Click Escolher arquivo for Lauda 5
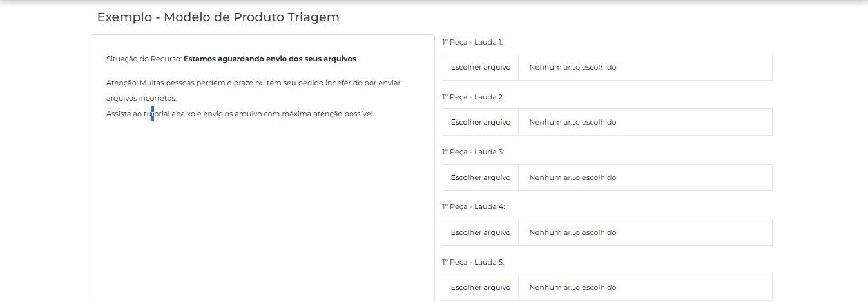 pos(481,287)
